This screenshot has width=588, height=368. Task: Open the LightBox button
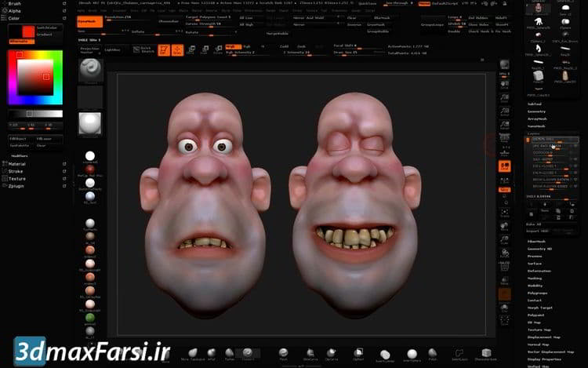(x=112, y=50)
